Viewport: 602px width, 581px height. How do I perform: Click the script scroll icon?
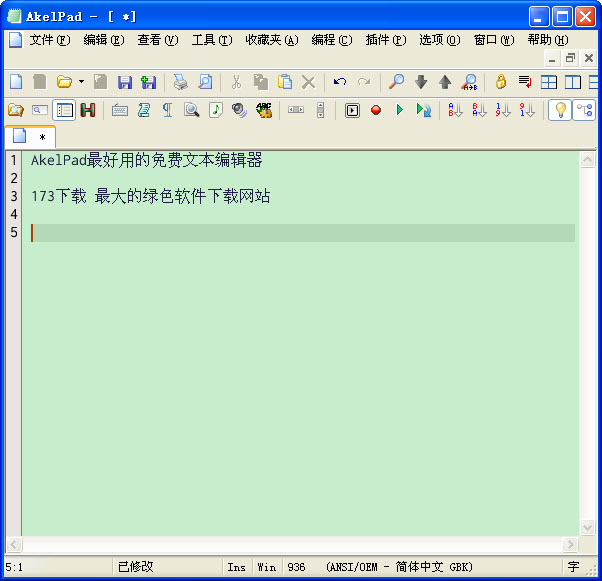pyautogui.click(x=144, y=111)
